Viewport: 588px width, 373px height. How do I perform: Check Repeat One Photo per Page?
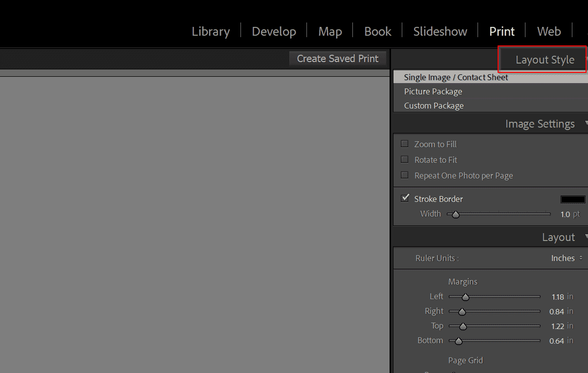(x=404, y=175)
